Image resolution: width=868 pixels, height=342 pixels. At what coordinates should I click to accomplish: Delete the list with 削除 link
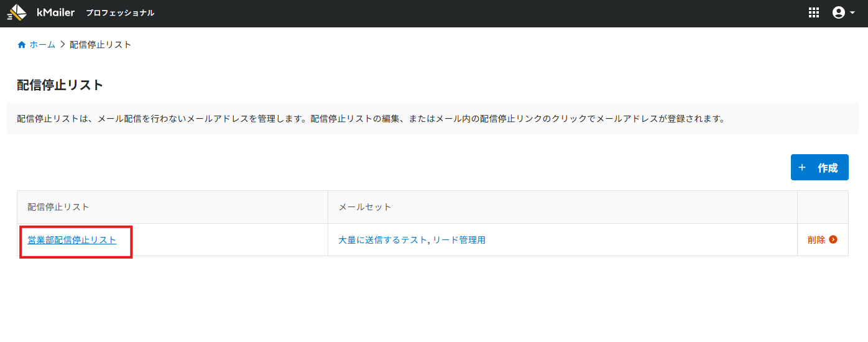(816, 240)
